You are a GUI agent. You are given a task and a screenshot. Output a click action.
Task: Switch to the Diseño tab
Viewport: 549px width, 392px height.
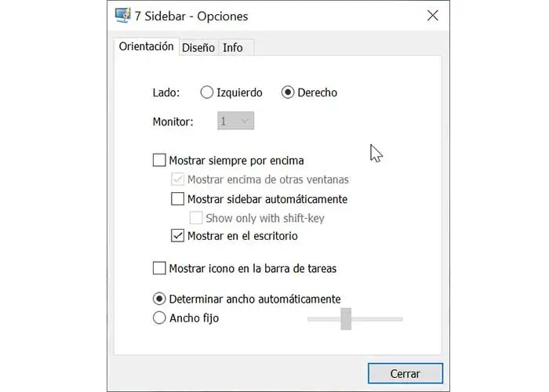(198, 48)
